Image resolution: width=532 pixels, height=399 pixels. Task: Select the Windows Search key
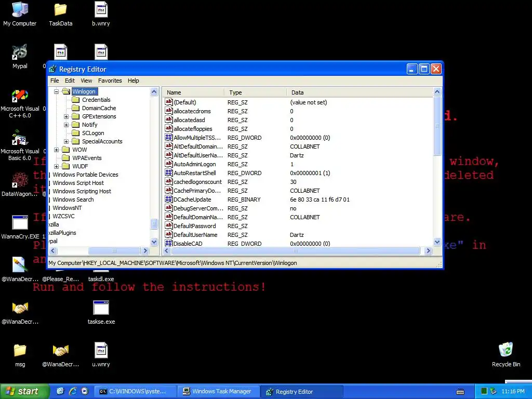tap(73, 199)
